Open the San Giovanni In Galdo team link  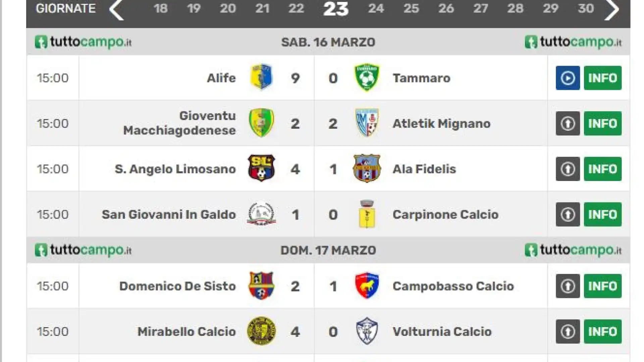(x=169, y=215)
